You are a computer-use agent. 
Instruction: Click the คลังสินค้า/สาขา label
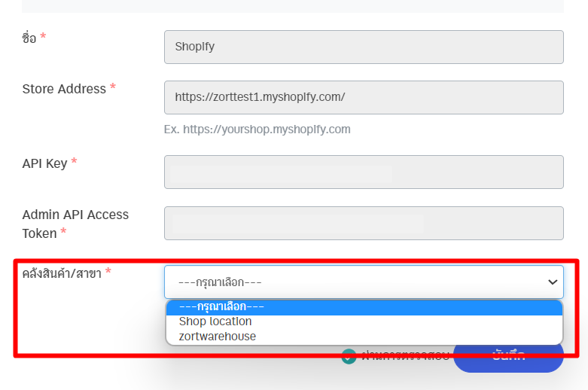click(x=62, y=273)
